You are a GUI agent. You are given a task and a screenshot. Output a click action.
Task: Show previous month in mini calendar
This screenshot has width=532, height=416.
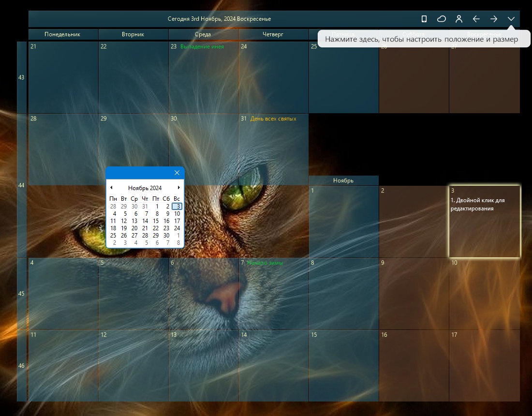tap(111, 188)
